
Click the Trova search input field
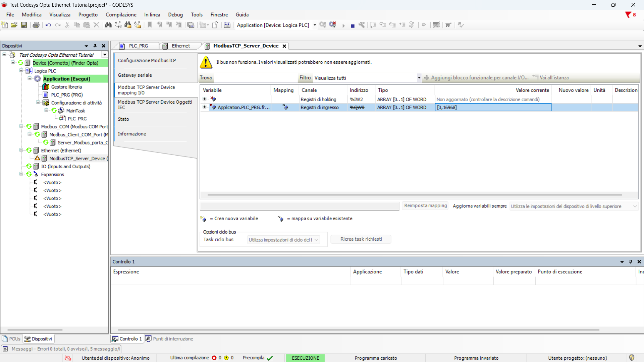[255, 78]
